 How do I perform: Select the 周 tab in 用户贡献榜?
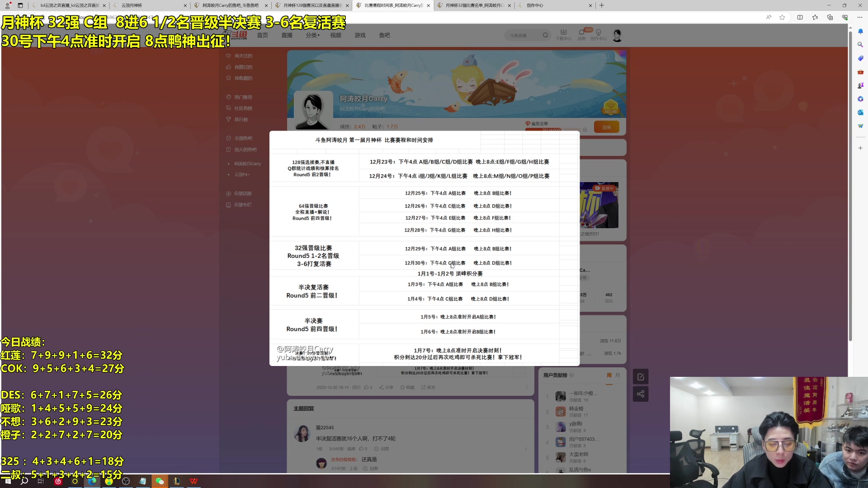coord(609,375)
